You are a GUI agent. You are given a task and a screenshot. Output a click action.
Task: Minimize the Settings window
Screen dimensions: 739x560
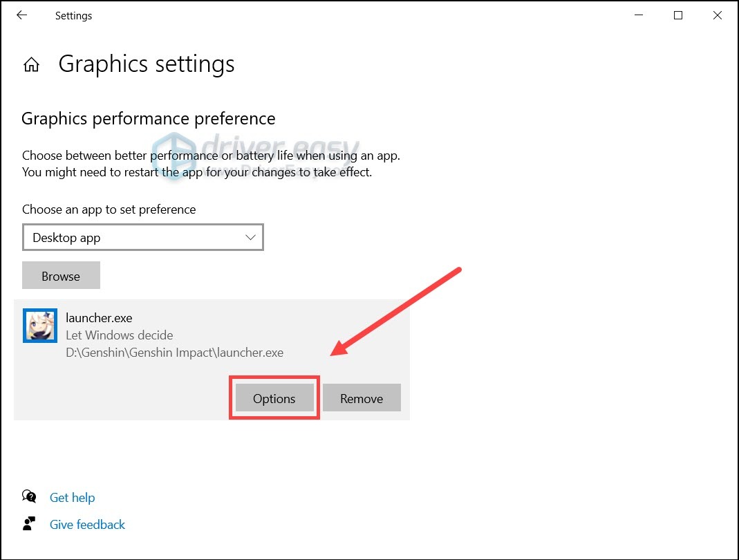[638, 15]
